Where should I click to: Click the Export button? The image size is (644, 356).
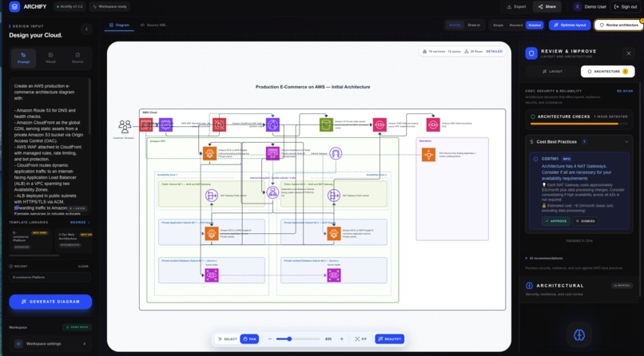[x=516, y=6]
